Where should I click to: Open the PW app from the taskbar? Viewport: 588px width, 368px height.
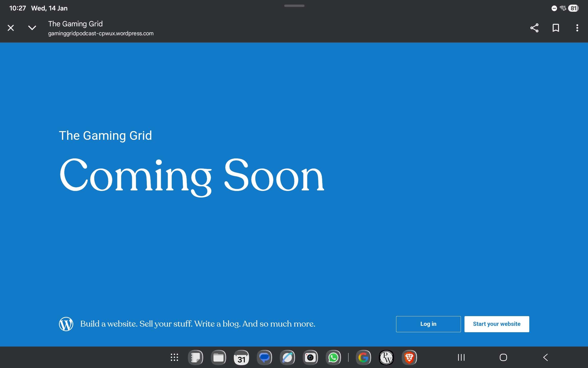(386, 358)
